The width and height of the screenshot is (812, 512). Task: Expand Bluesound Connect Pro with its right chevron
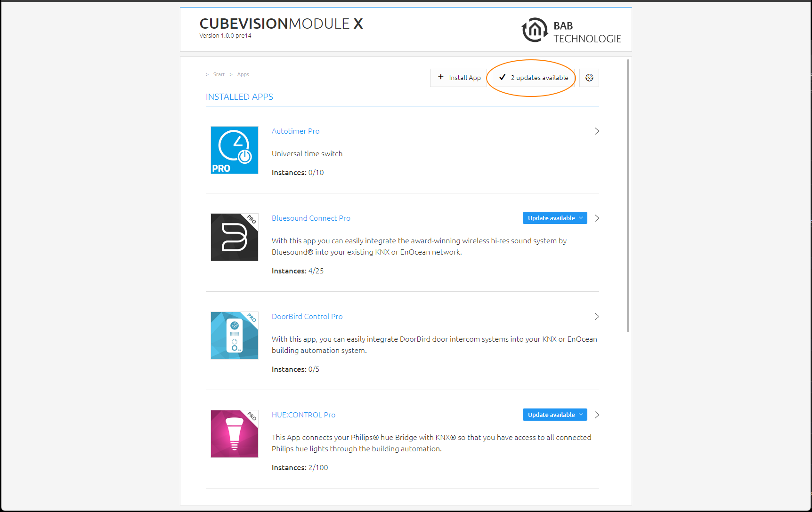pyautogui.click(x=597, y=218)
